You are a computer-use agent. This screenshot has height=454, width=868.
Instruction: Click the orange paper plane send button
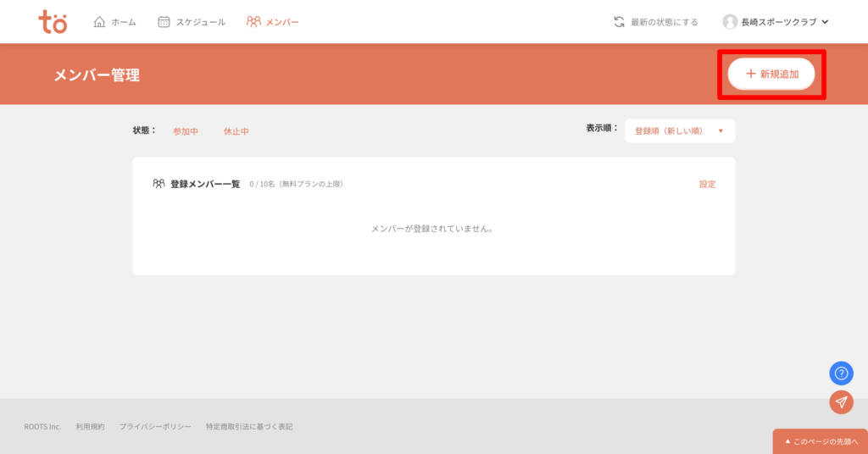point(841,402)
